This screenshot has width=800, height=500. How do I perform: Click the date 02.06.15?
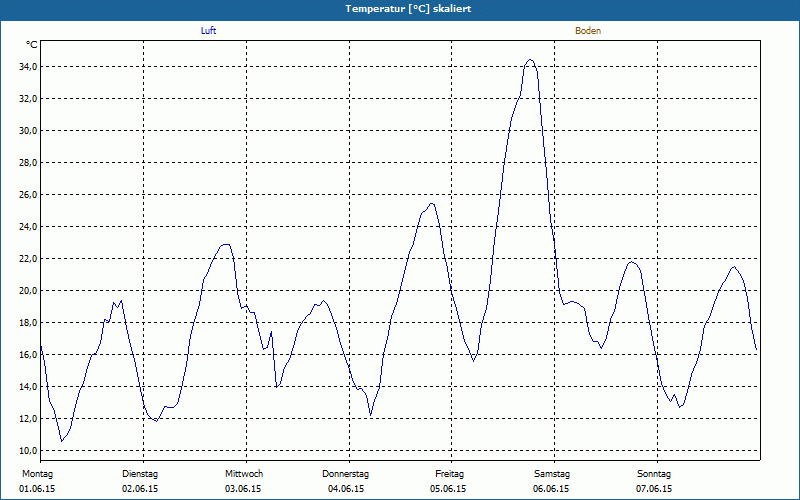click(x=140, y=489)
